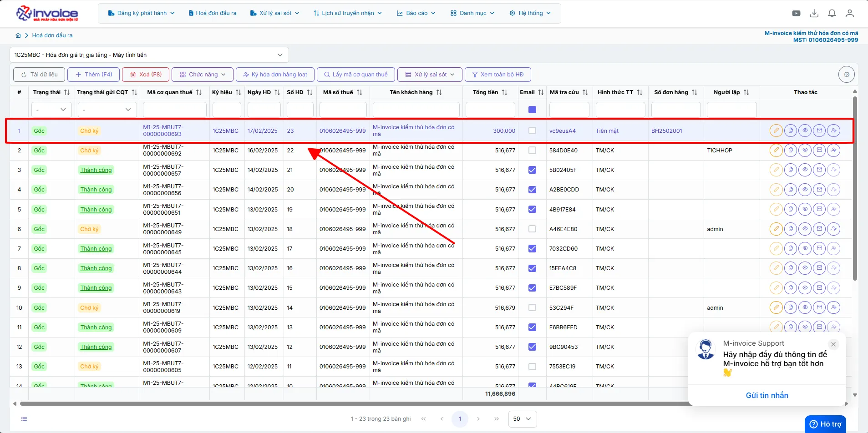
Task: View invoice 23 with eye icon
Action: (x=805, y=131)
